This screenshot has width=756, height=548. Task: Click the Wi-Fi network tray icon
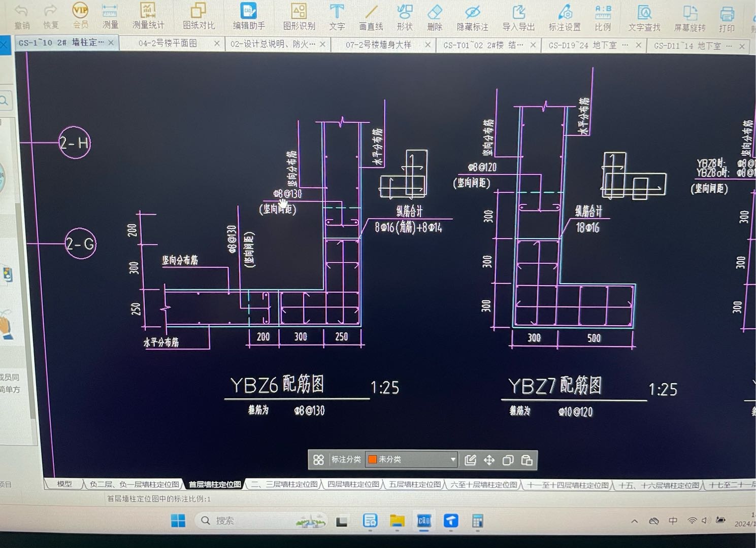coord(692,521)
